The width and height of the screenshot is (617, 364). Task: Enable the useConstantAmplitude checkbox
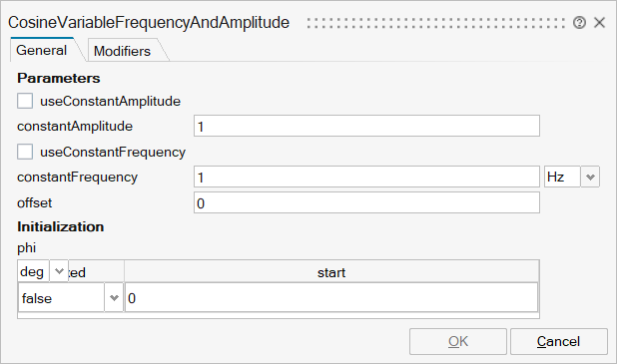coord(25,101)
